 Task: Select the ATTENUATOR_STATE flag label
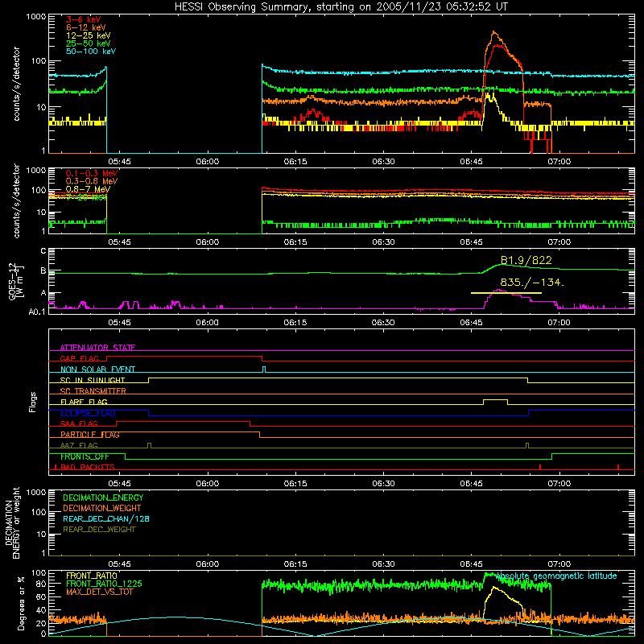tap(97, 348)
